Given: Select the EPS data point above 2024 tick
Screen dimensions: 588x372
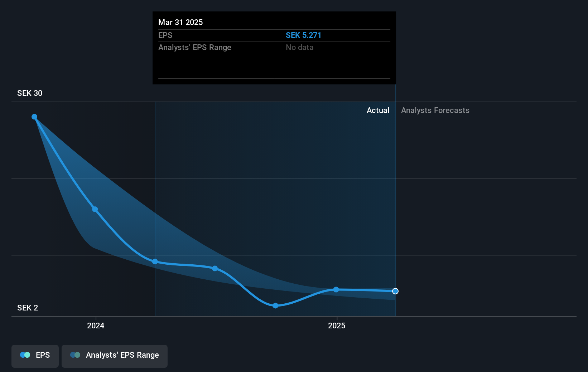Looking at the screenshot, I should pos(95,209).
